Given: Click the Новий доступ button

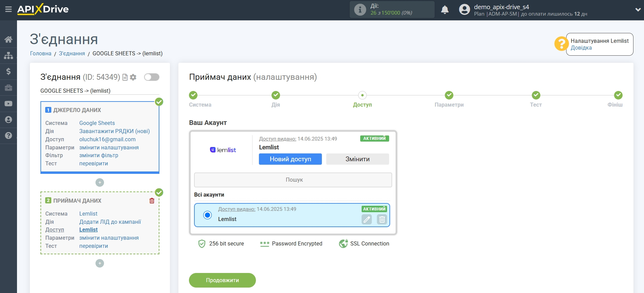Looking at the screenshot, I should 290,159.
